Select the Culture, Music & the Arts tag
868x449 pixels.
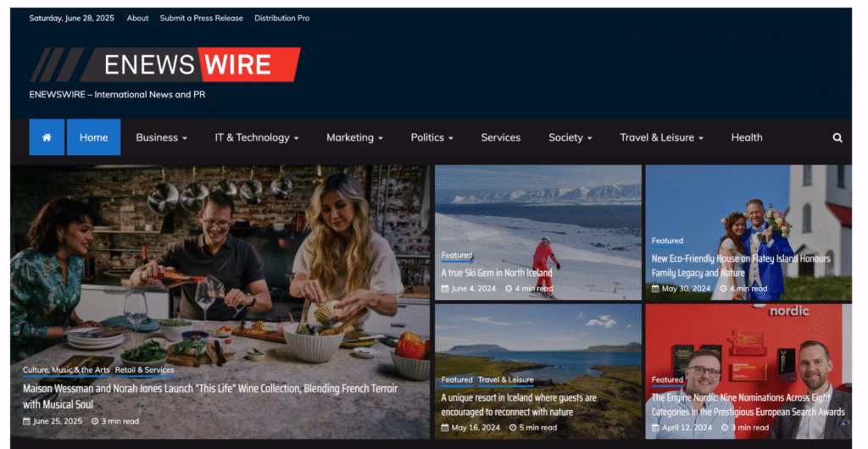click(66, 369)
